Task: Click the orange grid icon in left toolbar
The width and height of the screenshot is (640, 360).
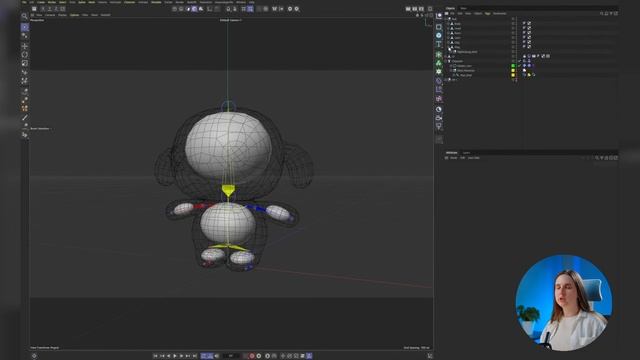Action: 25,109
